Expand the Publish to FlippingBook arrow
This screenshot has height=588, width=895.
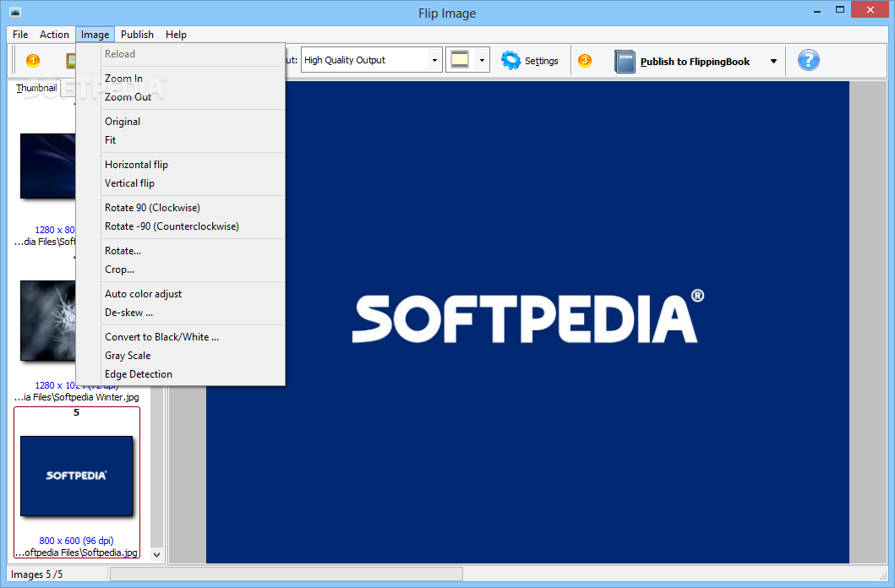tap(773, 61)
